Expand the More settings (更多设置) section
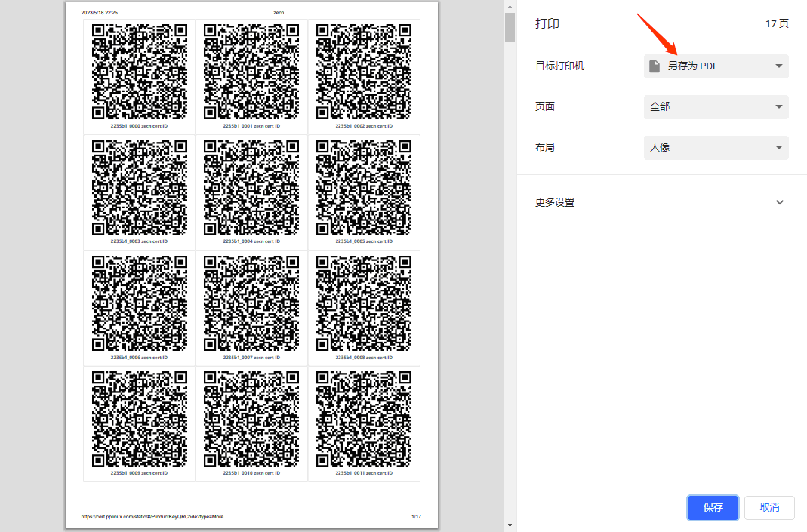Viewport: 807px width, 532px height. (555, 202)
